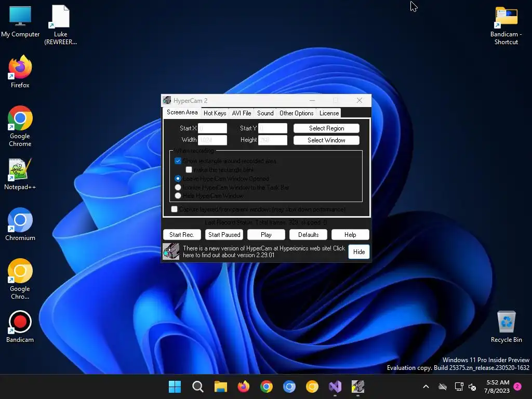Open the Recycle Bin

click(x=506, y=326)
